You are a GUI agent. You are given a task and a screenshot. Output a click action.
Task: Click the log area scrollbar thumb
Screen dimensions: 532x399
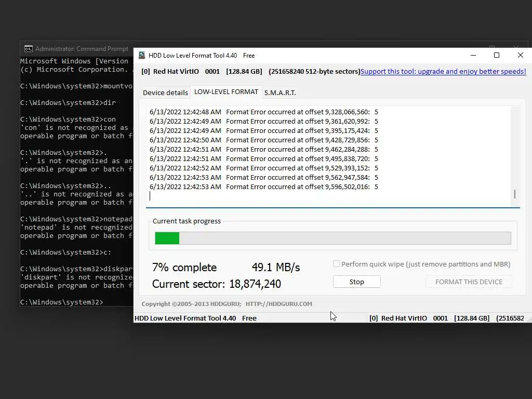515,194
